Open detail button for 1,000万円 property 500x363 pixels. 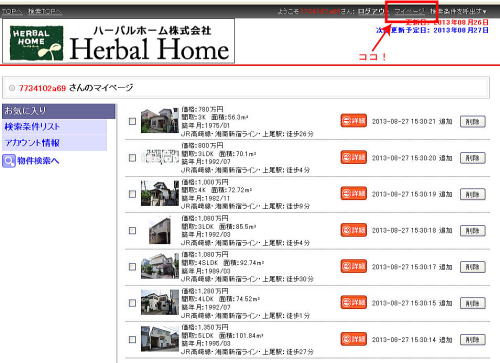(354, 193)
